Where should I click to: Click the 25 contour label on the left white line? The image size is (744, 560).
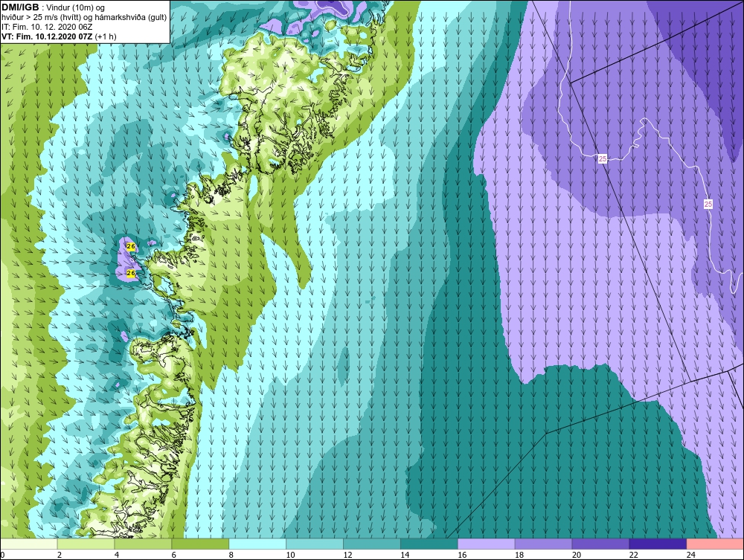coord(603,159)
